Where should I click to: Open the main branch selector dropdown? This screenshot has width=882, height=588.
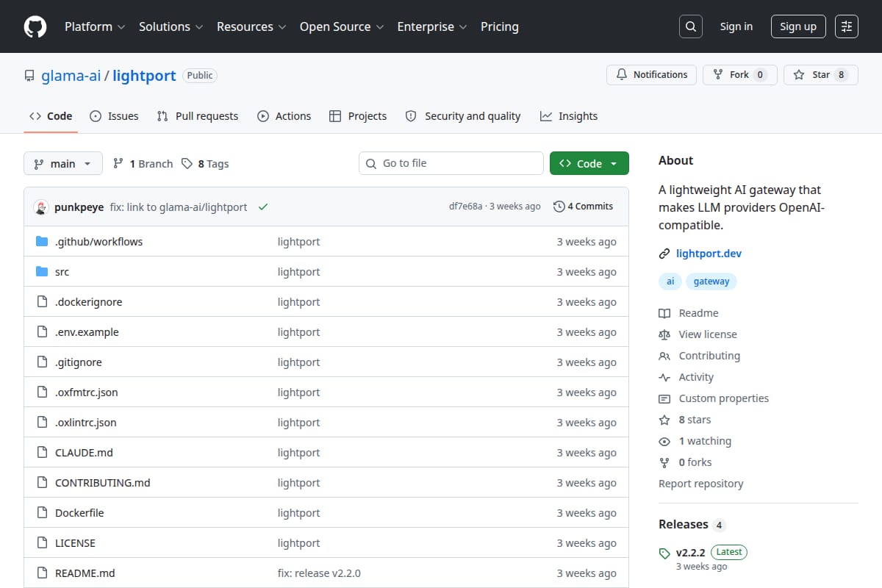[62, 163]
